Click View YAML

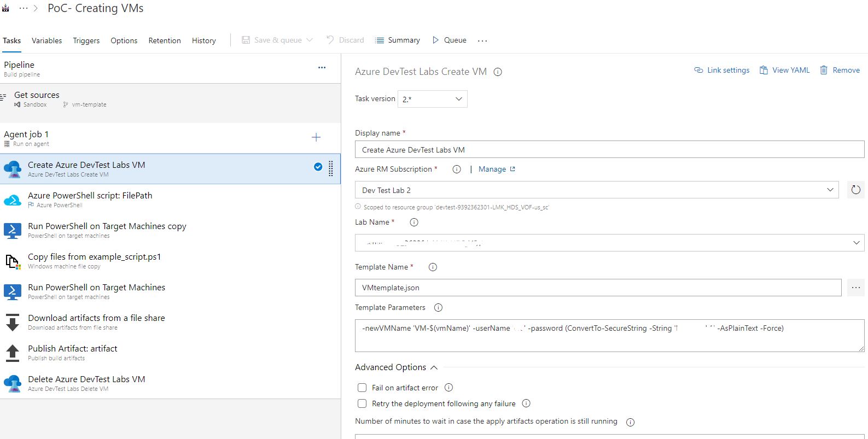point(784,70)
